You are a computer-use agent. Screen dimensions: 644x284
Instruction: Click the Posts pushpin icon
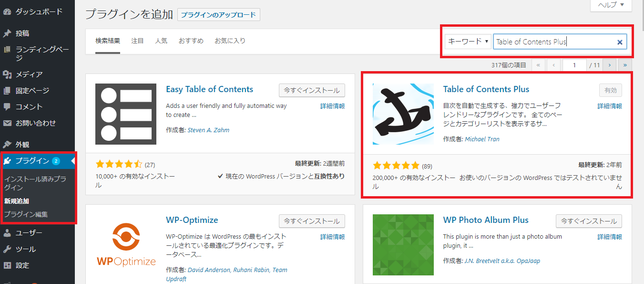(x=7, y=33)
